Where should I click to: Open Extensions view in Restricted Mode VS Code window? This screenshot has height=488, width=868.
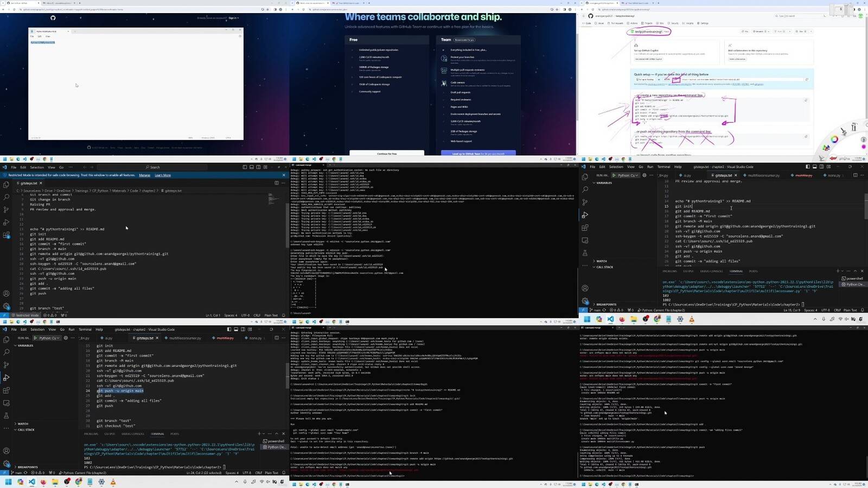tap(6, 235)
